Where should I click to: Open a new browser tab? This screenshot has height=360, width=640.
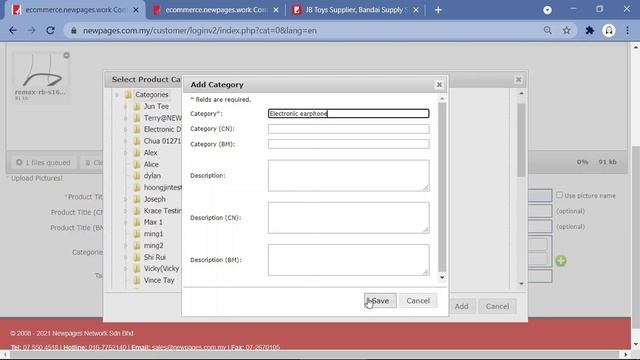point(438,10)
